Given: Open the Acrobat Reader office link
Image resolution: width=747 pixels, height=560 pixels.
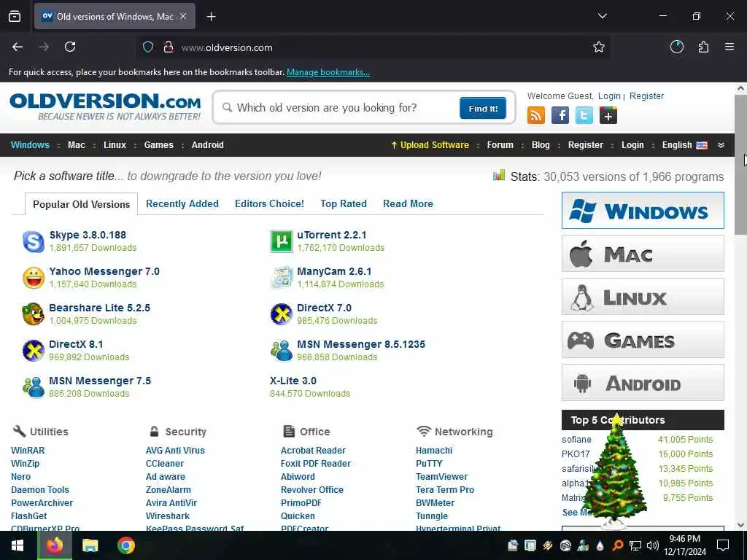Looking at the screenshot, I should tap(313, 451).
